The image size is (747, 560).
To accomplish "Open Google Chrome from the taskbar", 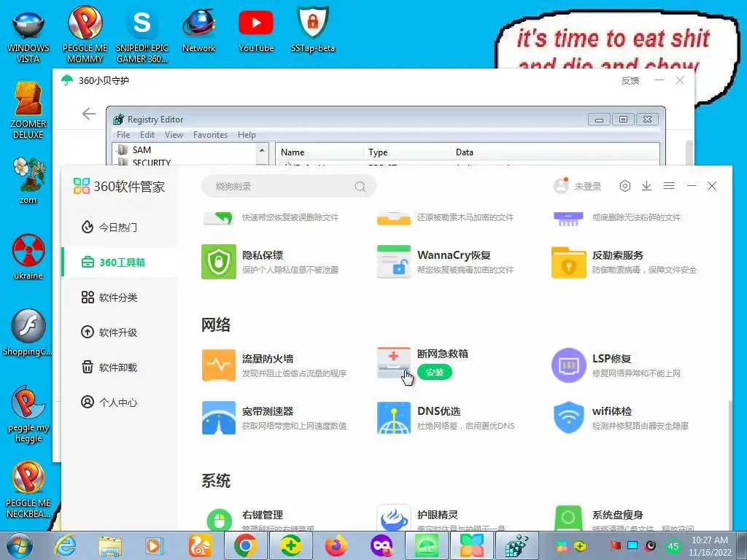I will tap(245, 545).
